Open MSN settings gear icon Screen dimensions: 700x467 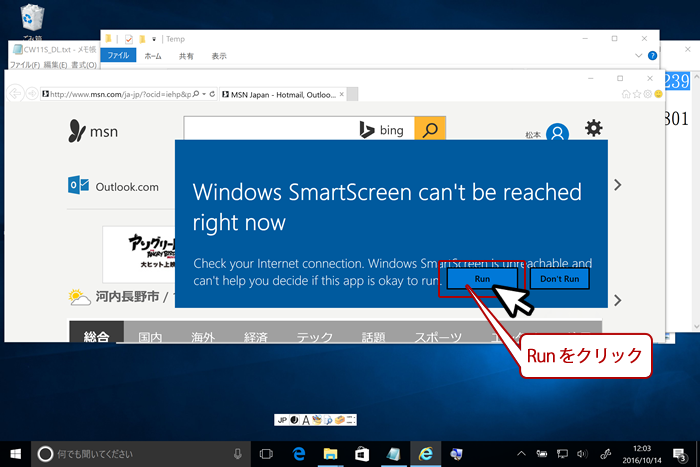pos(593,128)
